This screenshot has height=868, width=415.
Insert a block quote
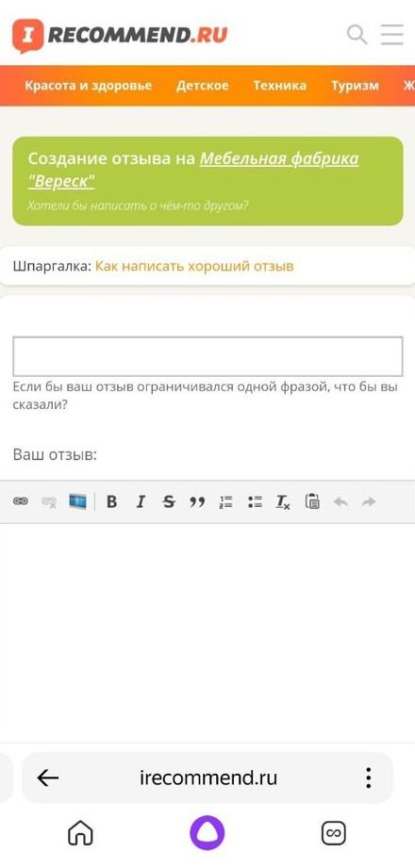(x=197, y=502)
